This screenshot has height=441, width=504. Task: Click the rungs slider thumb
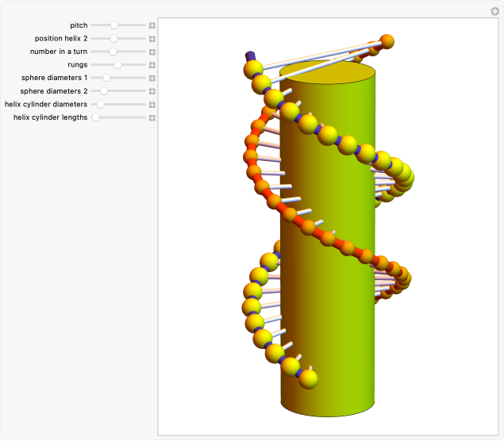coord(117,65)
